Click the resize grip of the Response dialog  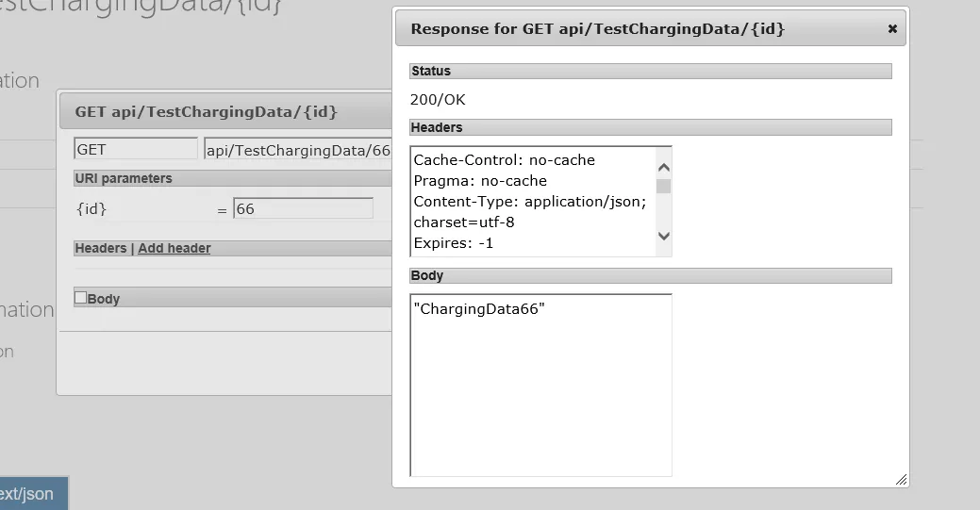901,479
